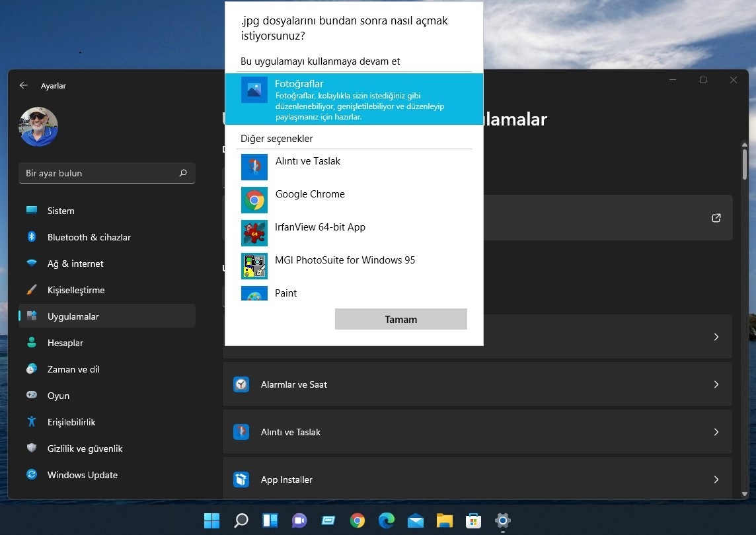Select Paint icon in the dialog list

[254, 293]
